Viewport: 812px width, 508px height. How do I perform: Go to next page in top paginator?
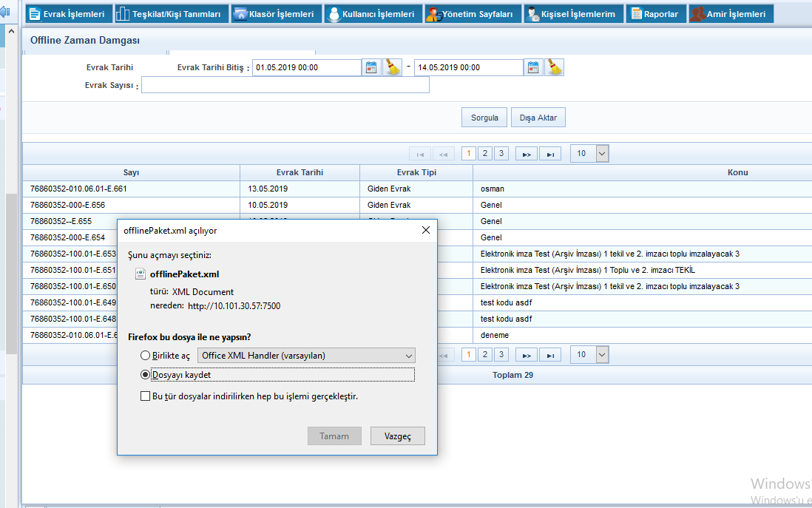[526, 154]
